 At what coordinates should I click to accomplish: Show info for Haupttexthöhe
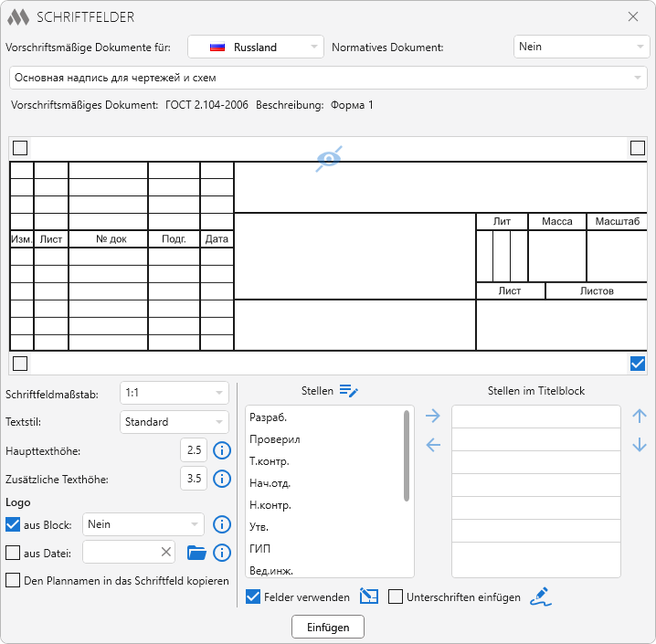tap(221, 450)
